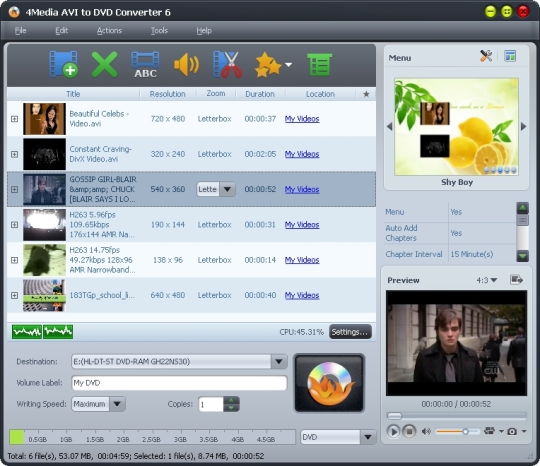Open My Videos link for 183TGp_school
Screen dimensions: 540x466
pyautogui.click(x=302, y=295)
